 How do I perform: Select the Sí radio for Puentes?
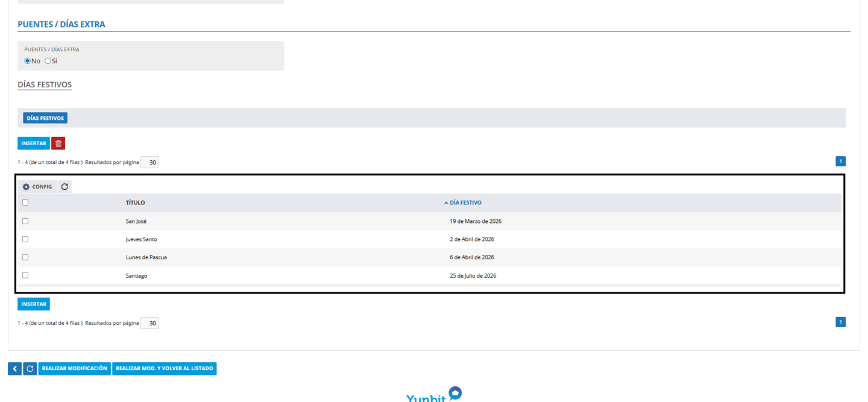[48, 61]
